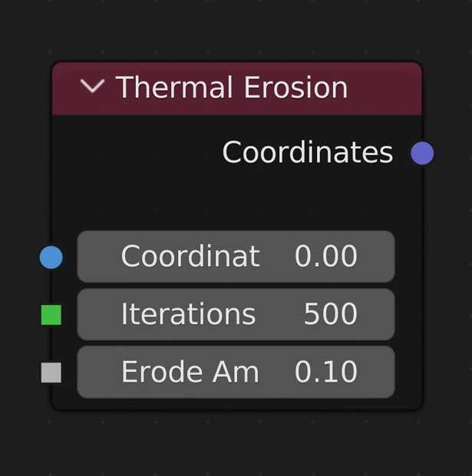Click the Iterations field label
This screenshot has width=472, height=476.
188,314
